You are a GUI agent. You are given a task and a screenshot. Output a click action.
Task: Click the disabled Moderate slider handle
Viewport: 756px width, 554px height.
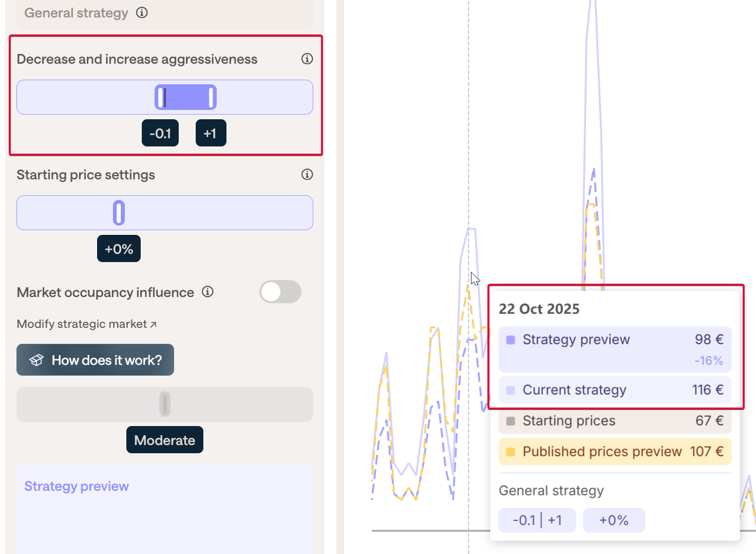pyautogui.click(x=164, y=404)
